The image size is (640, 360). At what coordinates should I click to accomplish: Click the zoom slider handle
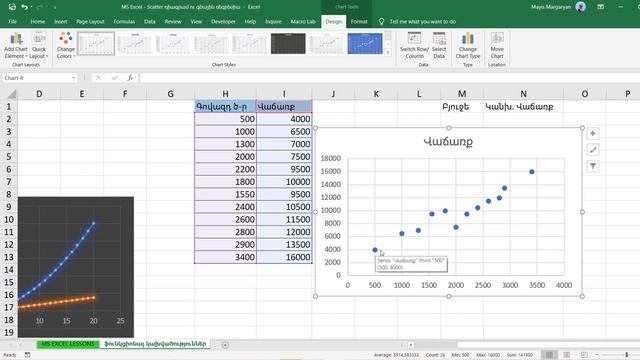pos(627,355)
